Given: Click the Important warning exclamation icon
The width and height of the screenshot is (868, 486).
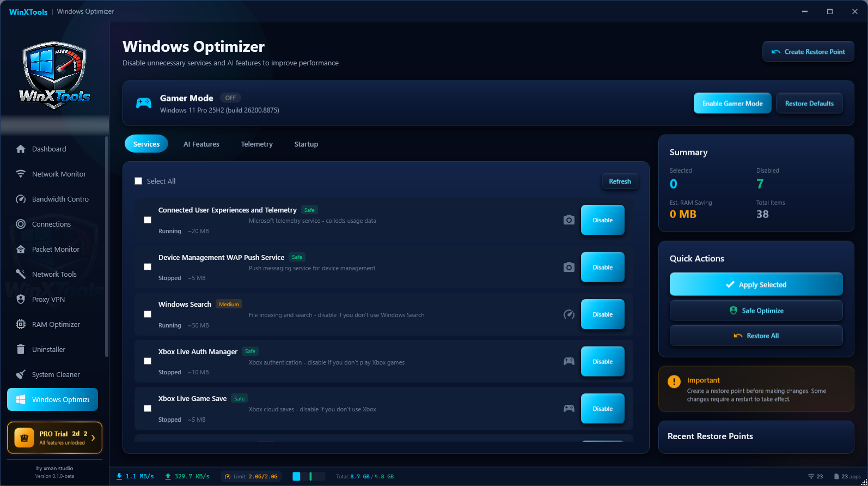Looking at the screenshot, I should point(674,381).
